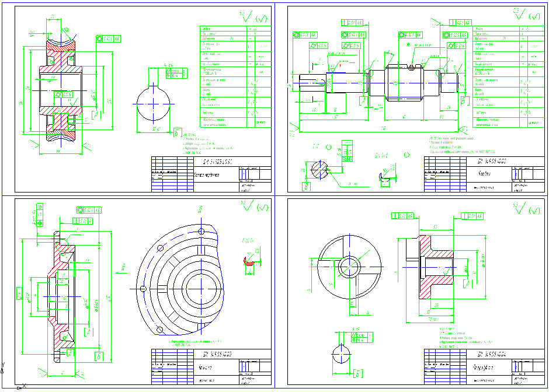Click the title block of the bottom-right sheet
Image resolution: width=549 pixels, height=392 pixels.
tap(484, 367)
